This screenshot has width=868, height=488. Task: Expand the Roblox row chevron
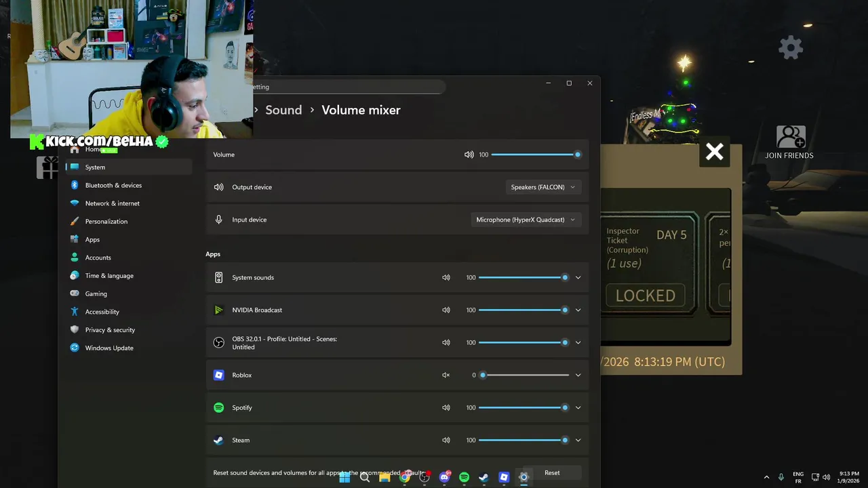click(x=578, y=375)
